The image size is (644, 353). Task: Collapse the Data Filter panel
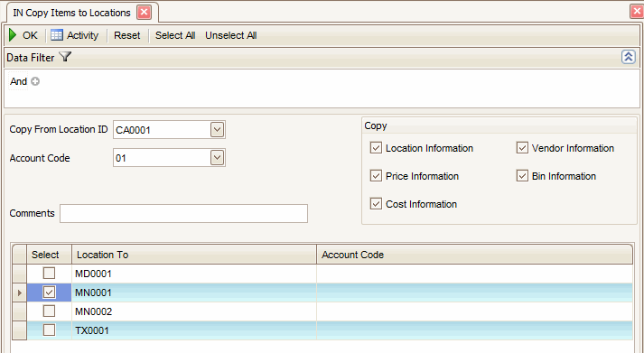tap(629, 57)
